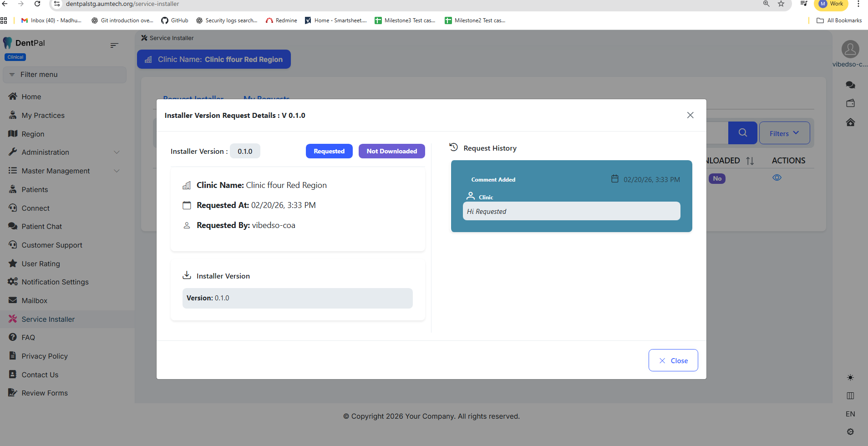The image size is (868, 446).
Task: Sort by the Downloaded column arrows
Action: (x=750, y=161)
